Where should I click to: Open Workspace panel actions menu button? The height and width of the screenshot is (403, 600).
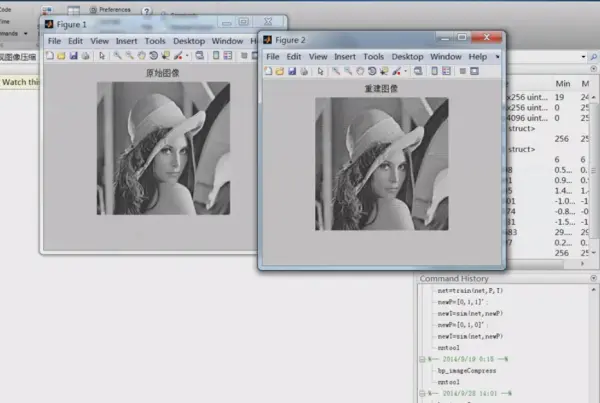[593, 69]
